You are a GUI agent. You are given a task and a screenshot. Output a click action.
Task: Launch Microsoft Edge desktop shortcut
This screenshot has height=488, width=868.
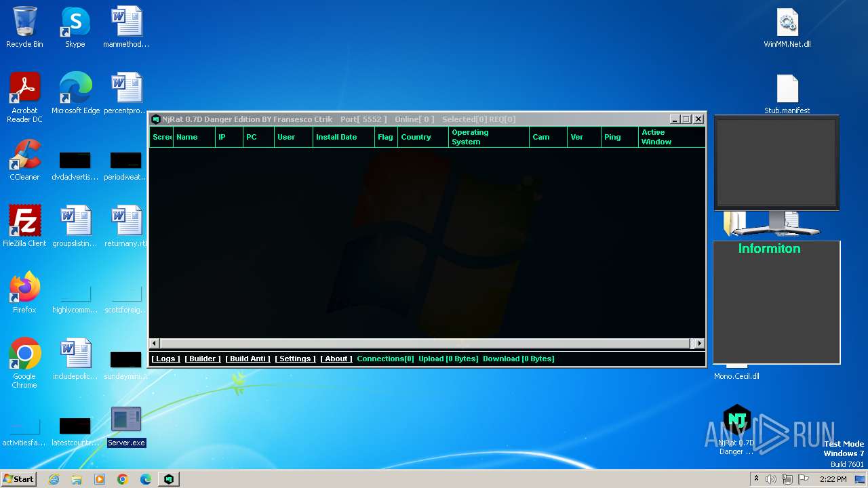tap(75, 94)
